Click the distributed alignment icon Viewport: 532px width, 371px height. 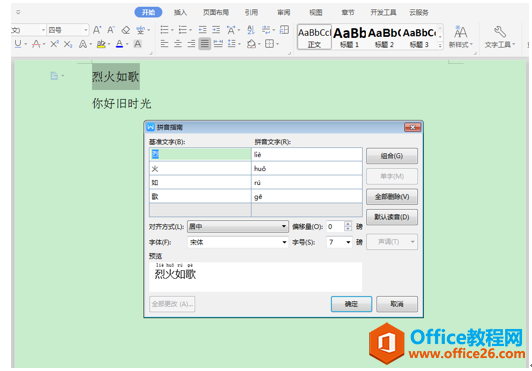pos(218,44)
